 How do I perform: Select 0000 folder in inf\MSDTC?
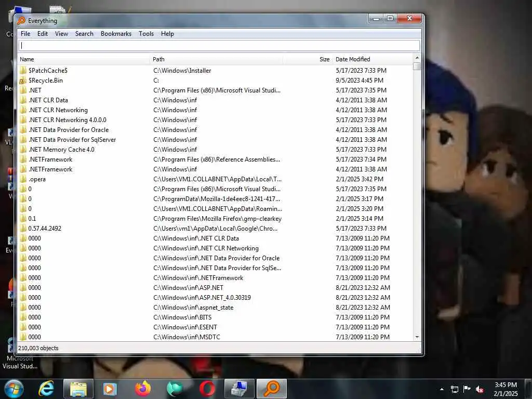tap(216, 337)
